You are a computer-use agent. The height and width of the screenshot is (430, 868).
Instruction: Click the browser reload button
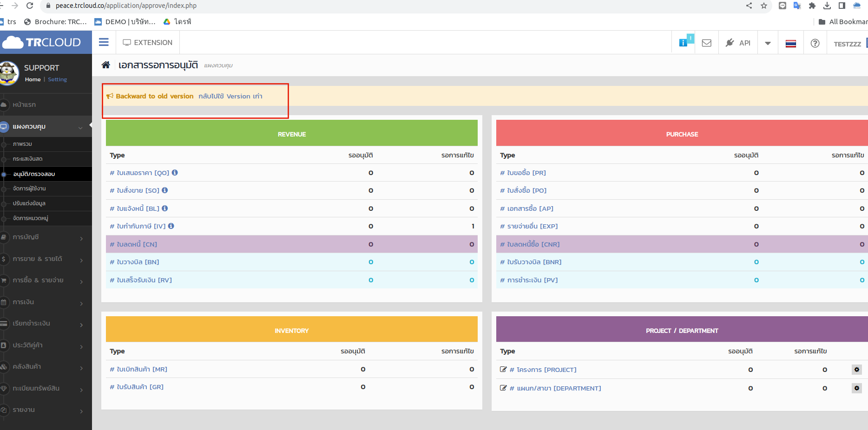30,6
